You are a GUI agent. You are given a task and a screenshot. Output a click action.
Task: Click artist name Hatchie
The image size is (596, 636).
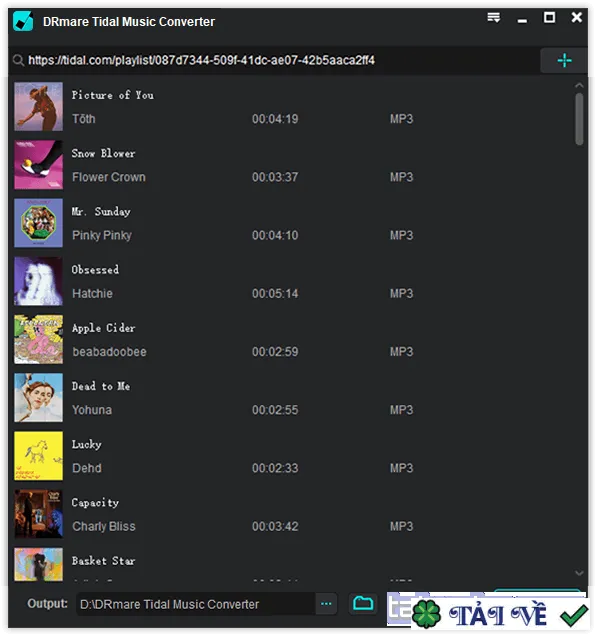tap(93, 294)
